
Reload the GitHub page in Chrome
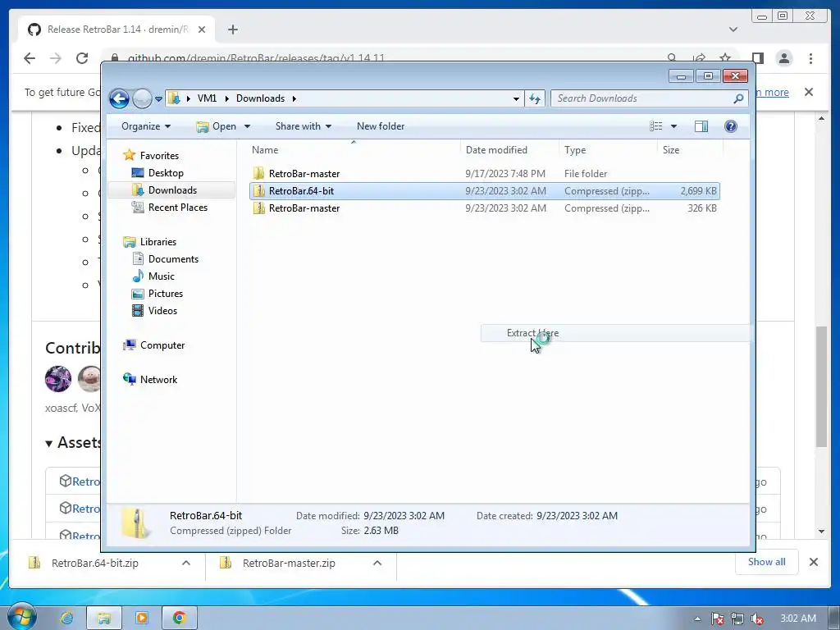point(82,58)
